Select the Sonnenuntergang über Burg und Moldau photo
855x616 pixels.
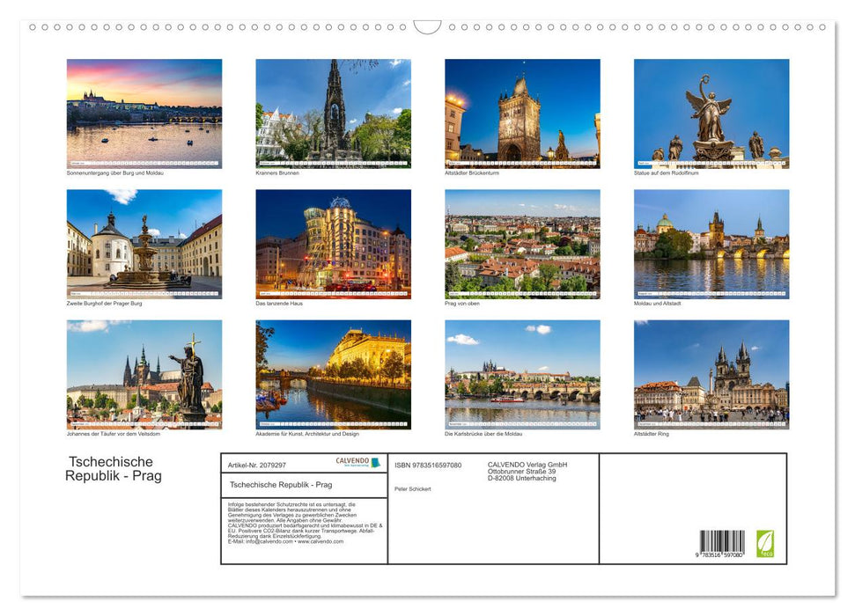[x=144, y=113]
